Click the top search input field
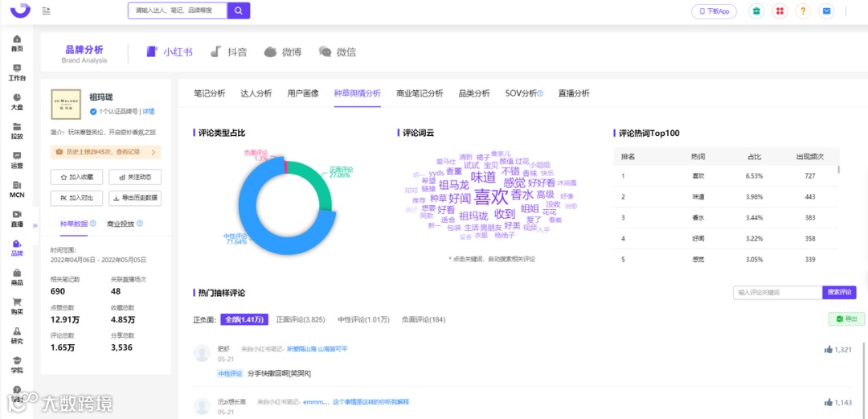 (177, 10)
